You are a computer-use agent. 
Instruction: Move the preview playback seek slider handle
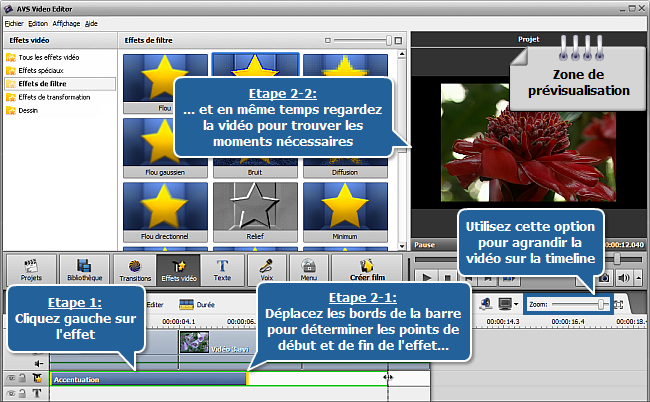click(617, 259)
